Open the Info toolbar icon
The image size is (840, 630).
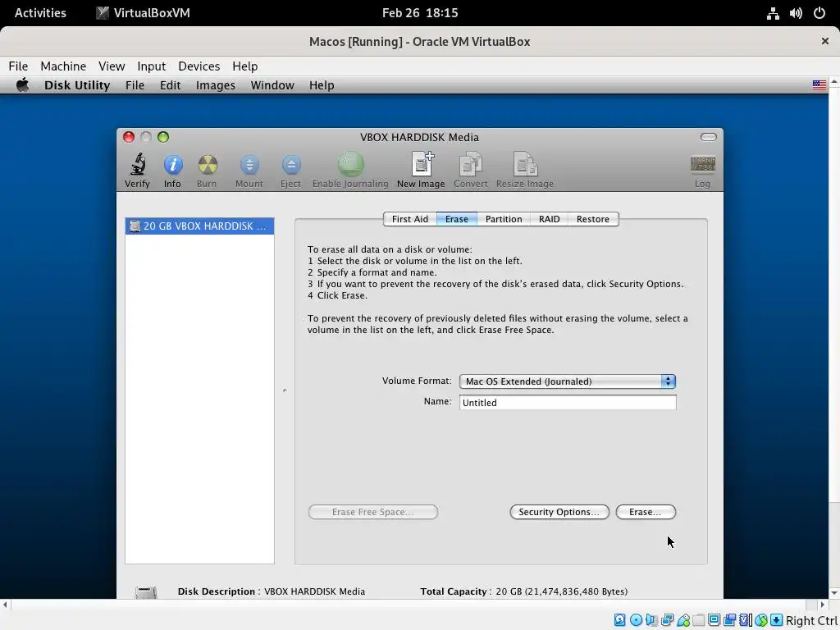click(x=172, y=164)
